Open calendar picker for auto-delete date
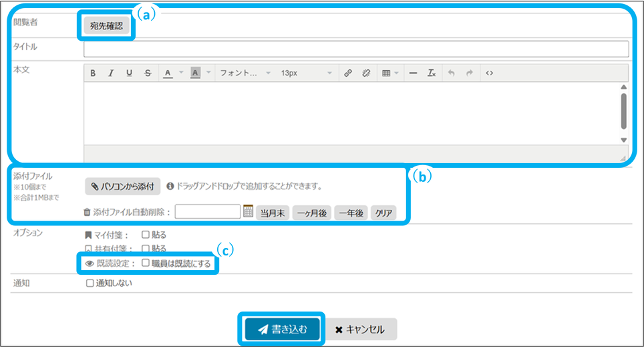644x347 pixels. tap(248, 212)
